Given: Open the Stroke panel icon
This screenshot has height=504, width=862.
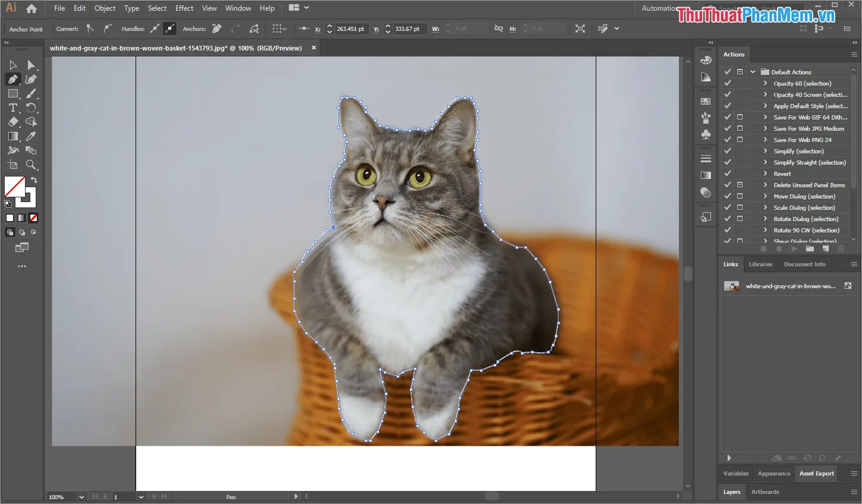Looking at the screenshot, I should [x=706, y=159].
